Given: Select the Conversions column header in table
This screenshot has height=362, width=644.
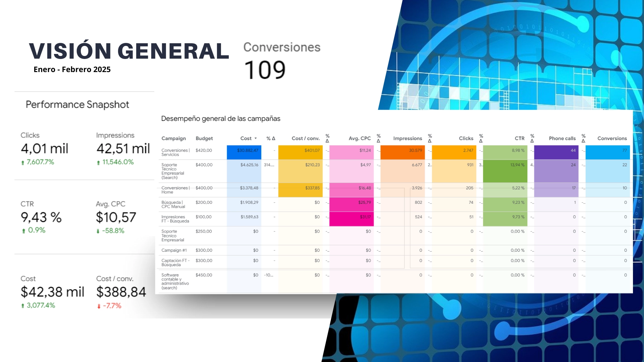Looking at the screenshot, I should coord(612,138).
